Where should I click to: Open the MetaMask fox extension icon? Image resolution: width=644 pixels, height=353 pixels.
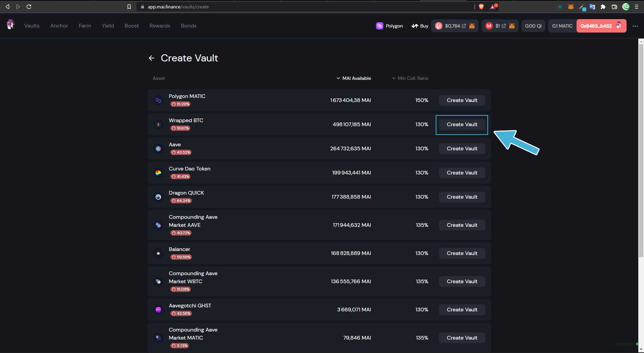[x=571, y=7]
